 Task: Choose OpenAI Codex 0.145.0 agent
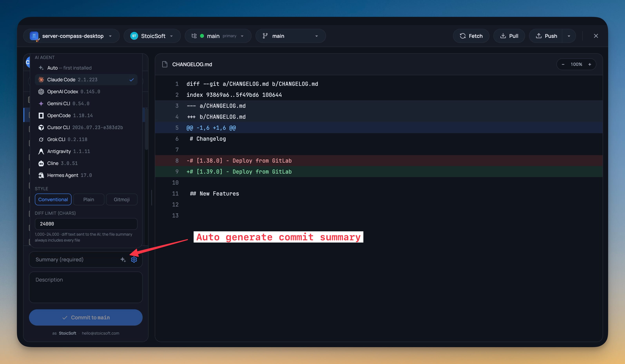coord(86,92)
